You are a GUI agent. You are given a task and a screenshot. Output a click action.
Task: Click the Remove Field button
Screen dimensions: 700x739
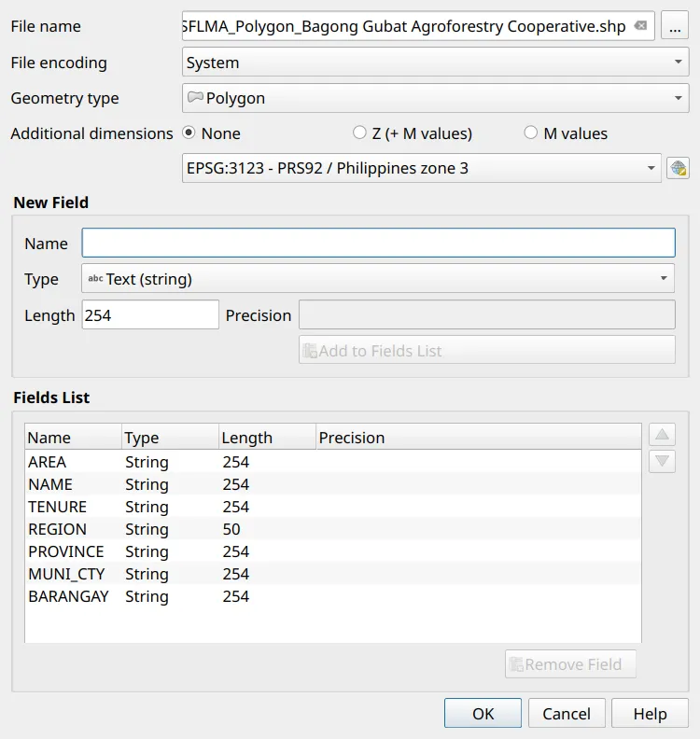click(x=570, y=664)
